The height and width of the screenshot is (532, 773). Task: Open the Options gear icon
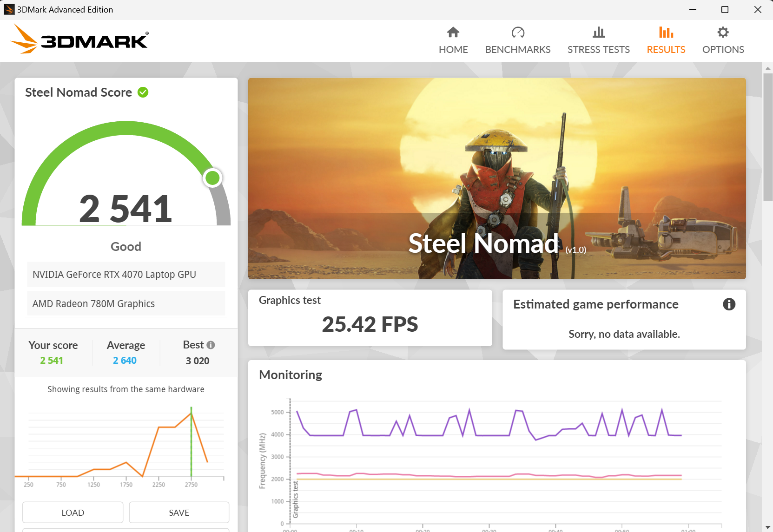(x=723, y=32)
